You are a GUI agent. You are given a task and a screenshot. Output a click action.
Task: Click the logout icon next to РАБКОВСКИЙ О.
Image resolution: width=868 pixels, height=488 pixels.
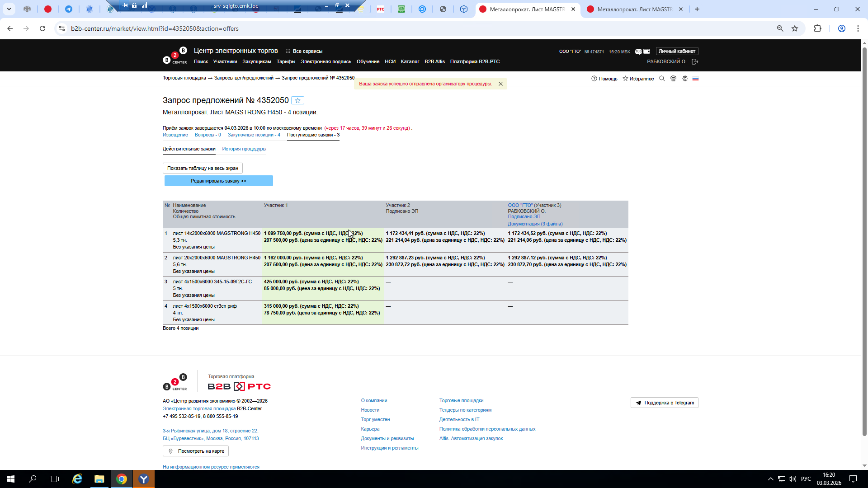pos(695,62)
